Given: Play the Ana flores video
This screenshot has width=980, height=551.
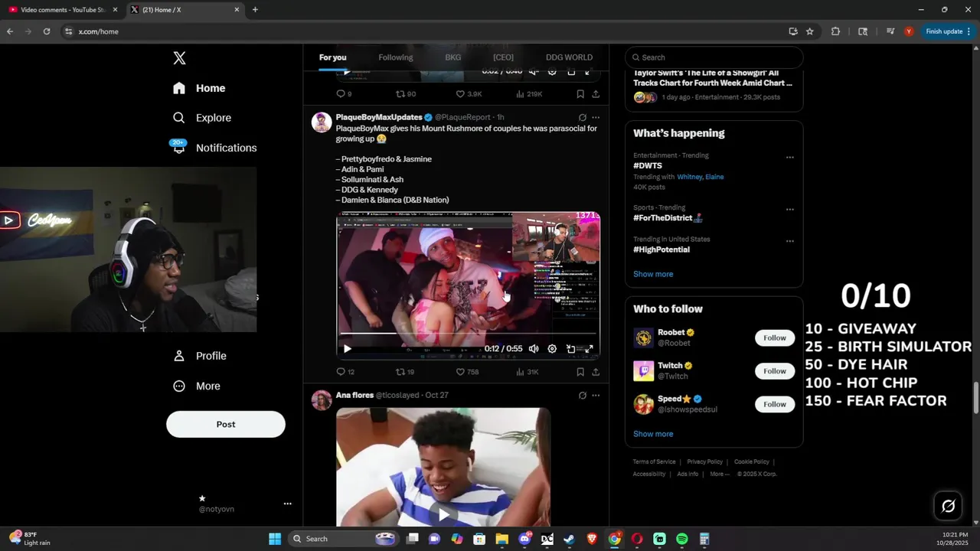Looking at the screenshot, I should tap(443, 514).
